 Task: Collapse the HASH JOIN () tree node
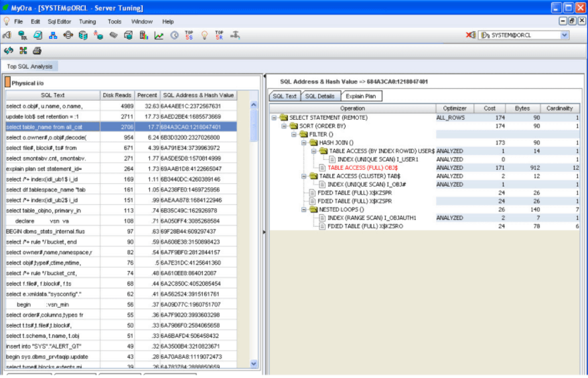tap(305, 143)
